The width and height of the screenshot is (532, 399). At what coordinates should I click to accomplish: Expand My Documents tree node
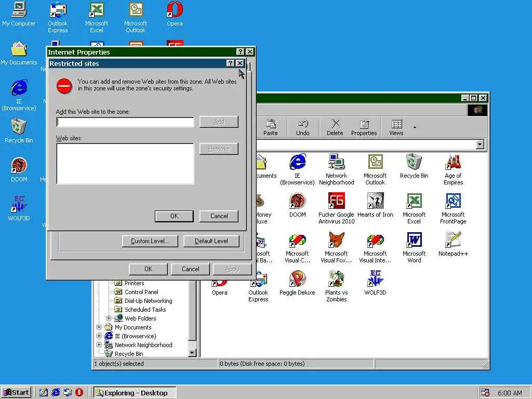pos(99,327)
